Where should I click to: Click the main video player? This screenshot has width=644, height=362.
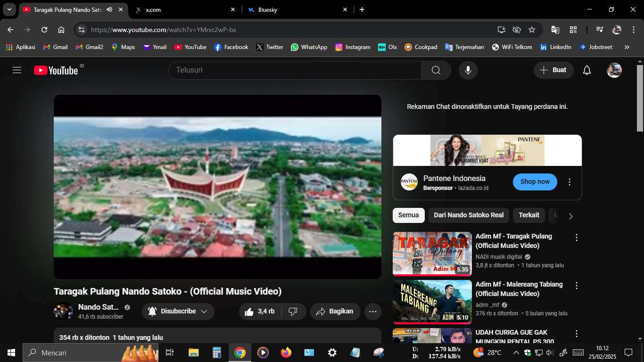pos(217,187)
